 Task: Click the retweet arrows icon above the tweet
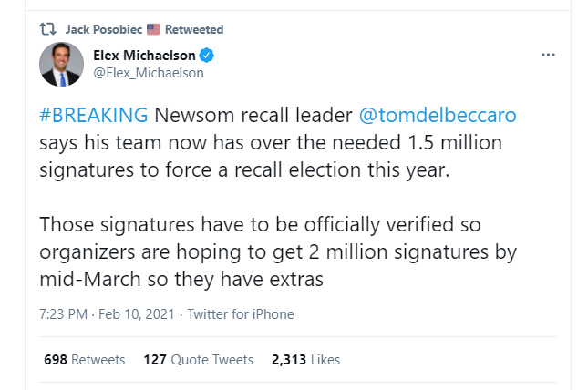coord(47,29)
